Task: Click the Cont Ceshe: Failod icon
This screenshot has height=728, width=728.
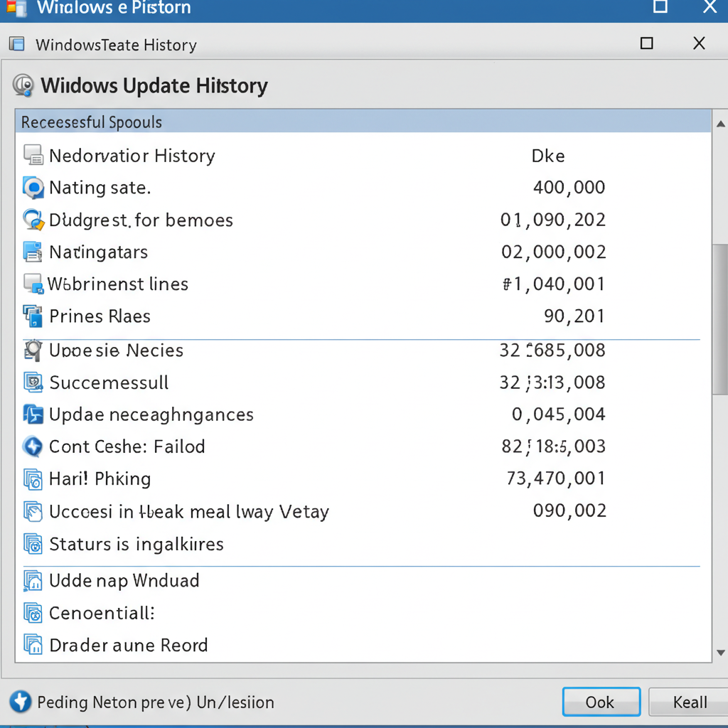Action: [x=33, y=446]
